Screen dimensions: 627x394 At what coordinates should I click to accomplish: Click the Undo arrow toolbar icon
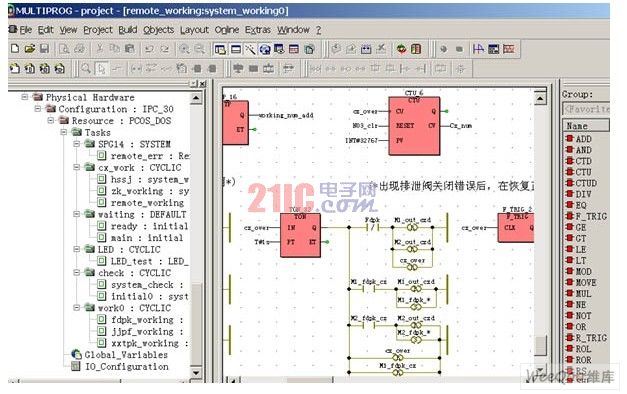pos(149,49)
